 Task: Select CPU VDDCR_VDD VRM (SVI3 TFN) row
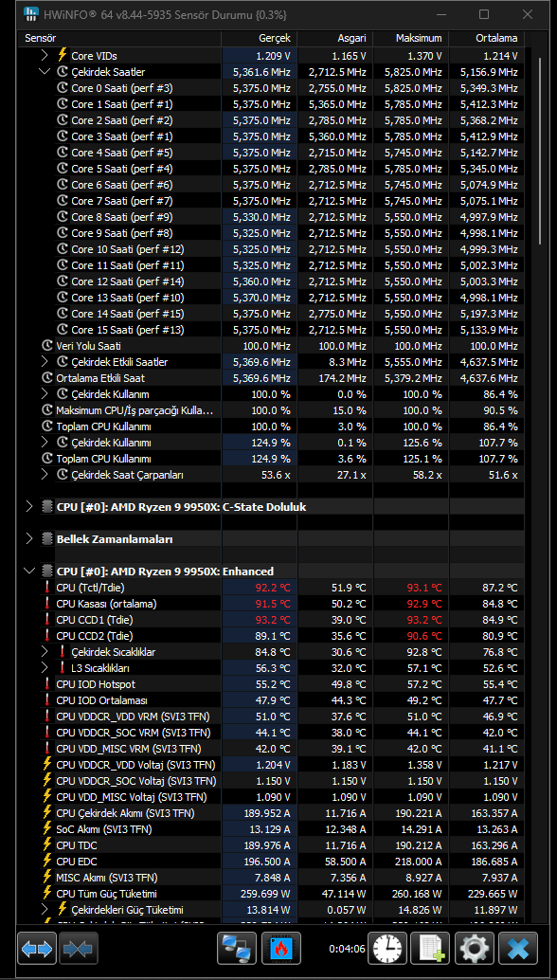[x=273, y=717]
